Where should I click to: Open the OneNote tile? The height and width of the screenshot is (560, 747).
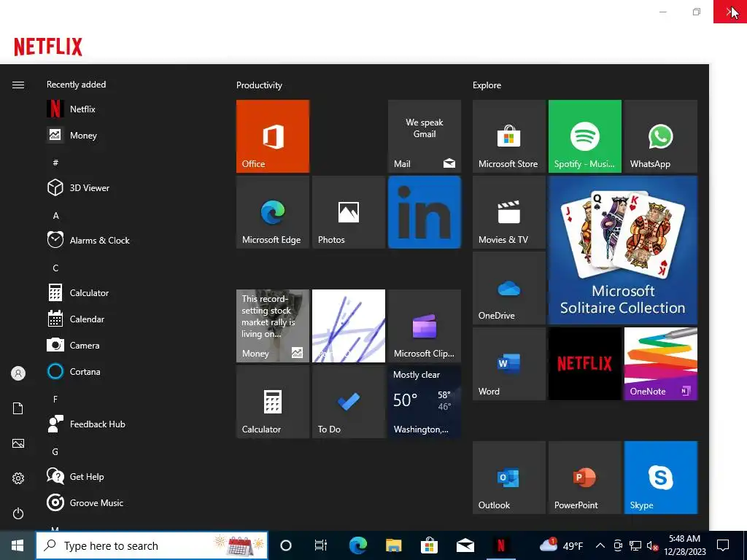[661, 363]
